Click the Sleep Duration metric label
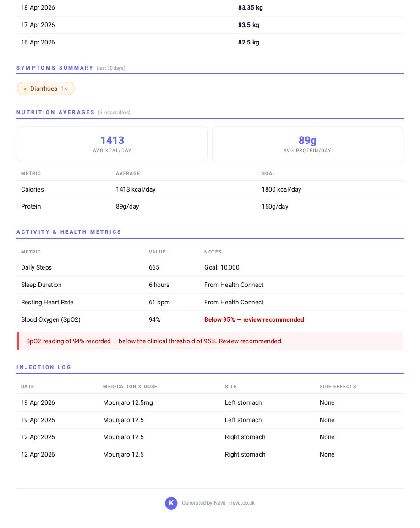The width and height of the screenshot is (420, 528). coord(41,285)
